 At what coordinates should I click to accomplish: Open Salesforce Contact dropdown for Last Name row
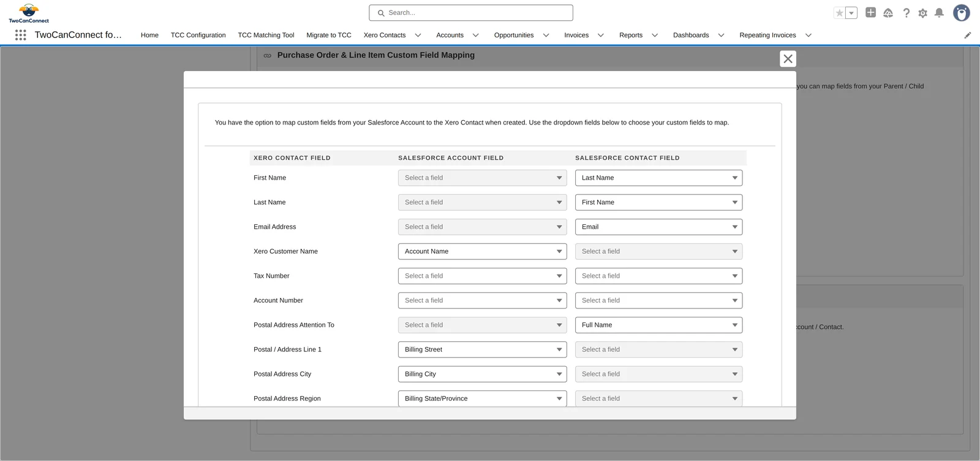click(x=658, y=202)
